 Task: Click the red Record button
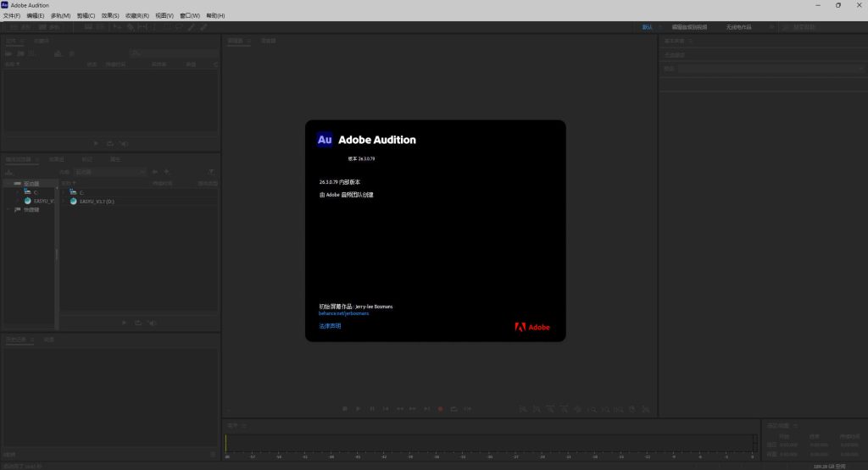(441, 409)
